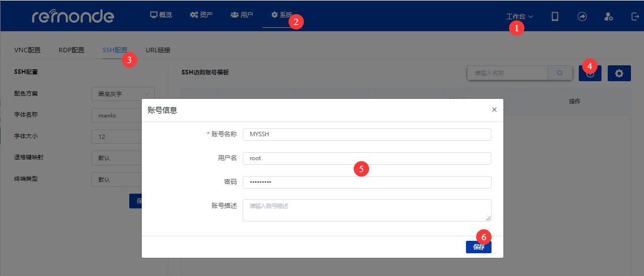This screenshot has height=276, width=644.
Task: Switch to the SSH配置 tab
Action: tap(115, 50)
